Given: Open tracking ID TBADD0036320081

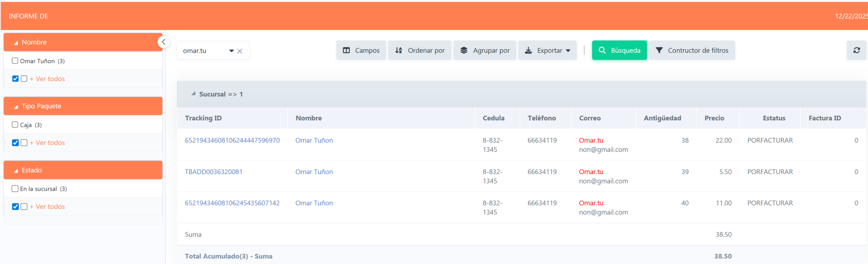Looking at the screenshot, I should pyautogui.click(x=213, y=172).
